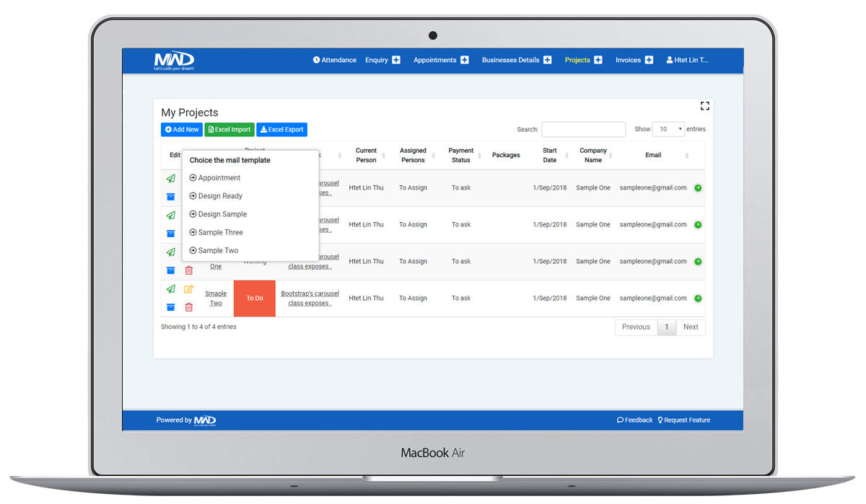
Task: Click the blue archive icon in first row
Action: [171, 197]
